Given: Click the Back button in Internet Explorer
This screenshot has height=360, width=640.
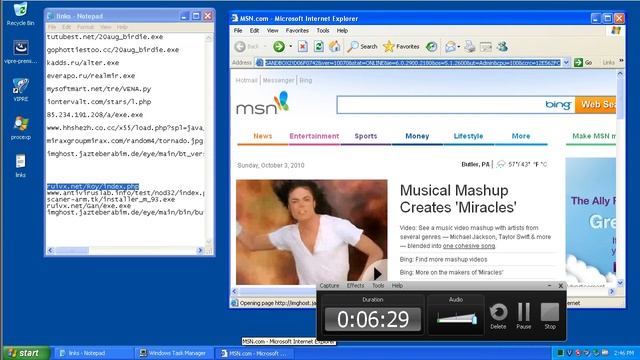Looking at the screenshot, I should 247,47.
